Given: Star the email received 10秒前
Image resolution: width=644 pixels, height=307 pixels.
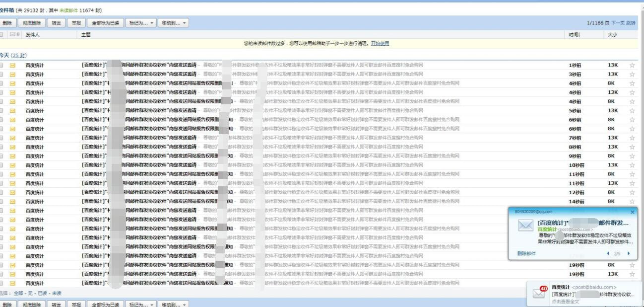Looking at the screenshot, I should (632, 165).
